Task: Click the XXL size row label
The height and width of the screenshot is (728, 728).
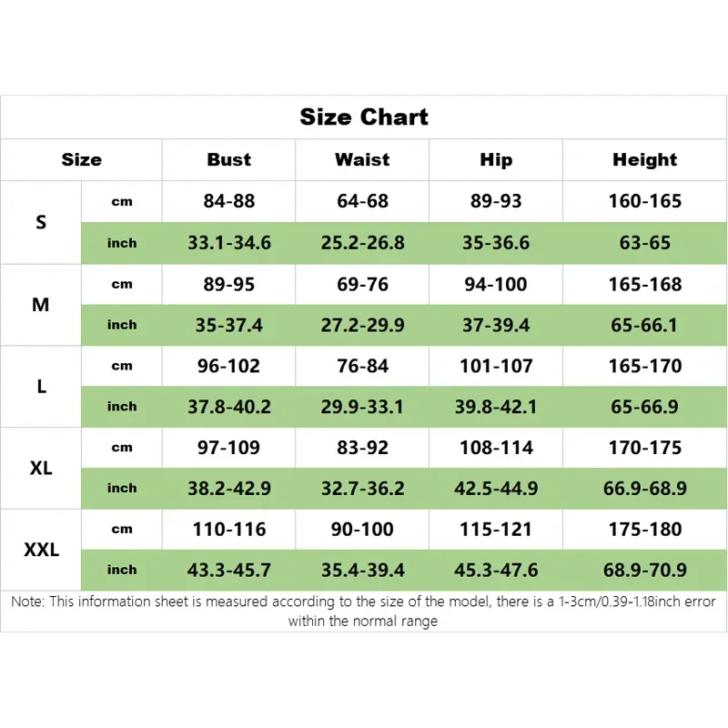Action: pos(41,550)
